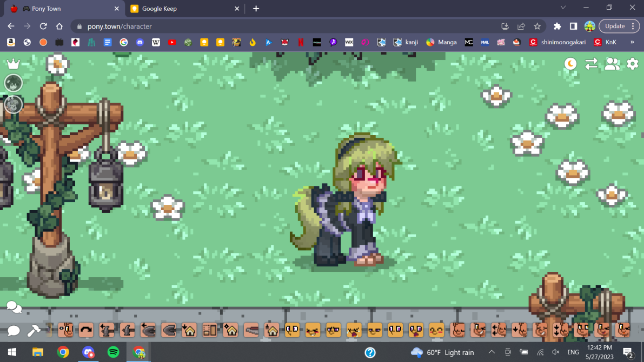Toggle the moon night mode button
The image size is (644, 362).
pos(570,64)
